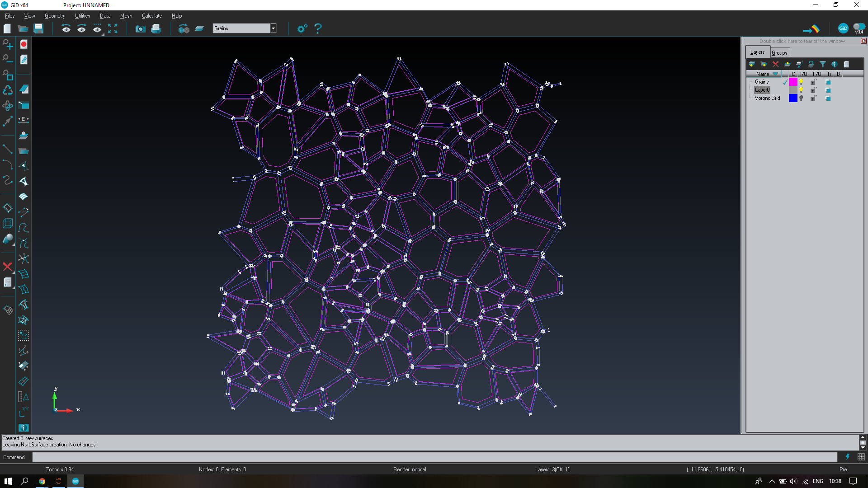The width and height of the screenshot is (868, 488).
Task: Click the Name column sort arrow
Action: click(x=775, y=74)
